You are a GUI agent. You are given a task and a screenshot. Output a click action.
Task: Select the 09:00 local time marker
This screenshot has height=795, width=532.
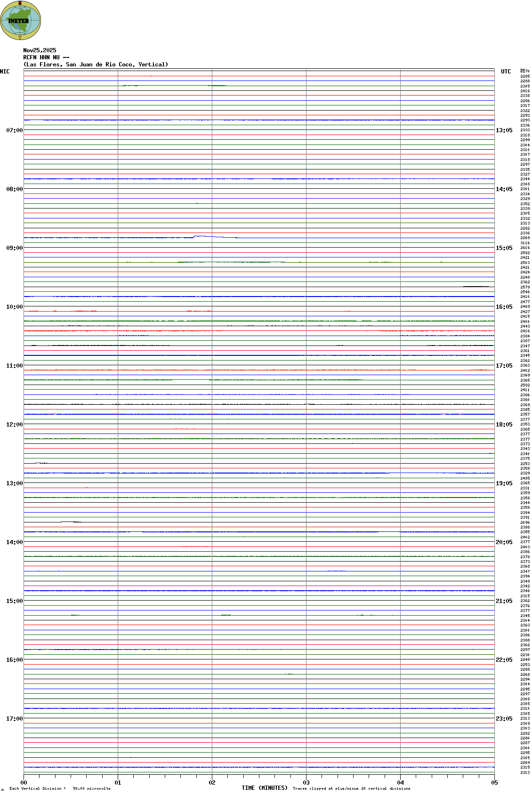[x=14, y=248]
